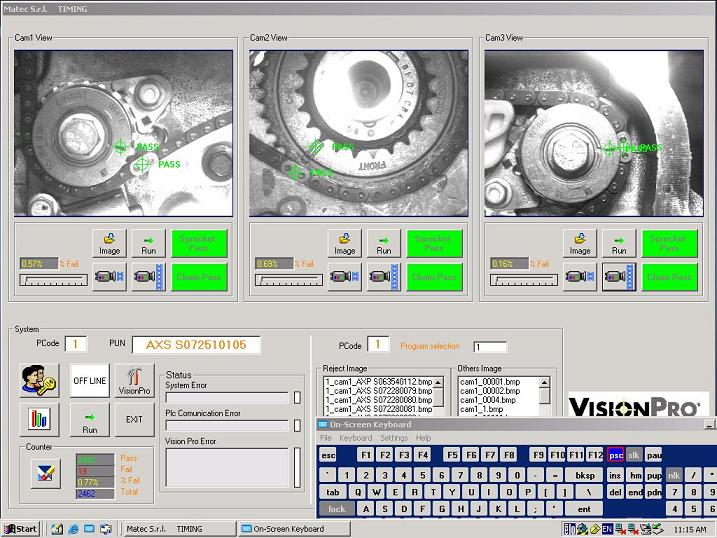Image resolution: width=717 pixels, height=538 pixels.
Task: Click the Program selection input field
Action: [490, 347]
